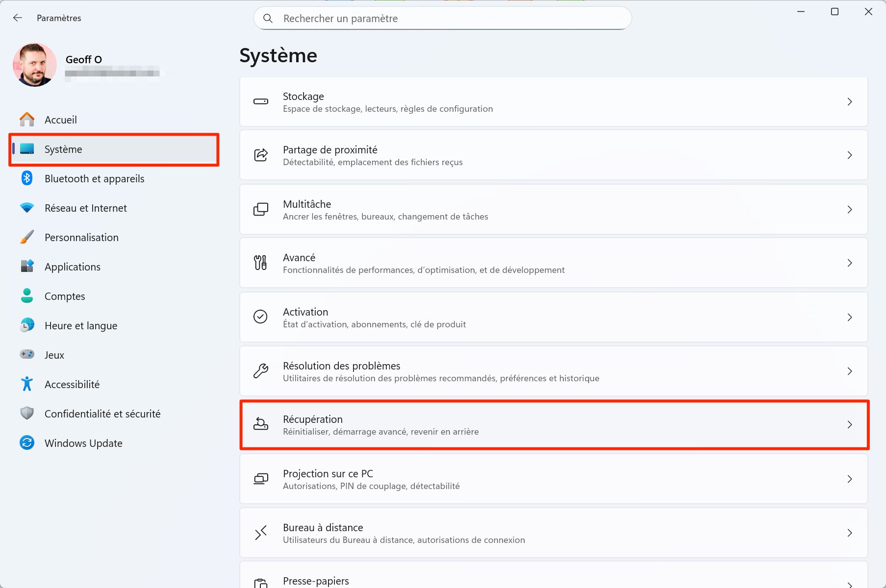
Task: Open Bureau à distance chevron arrow
Action: (x=849, y=533)
